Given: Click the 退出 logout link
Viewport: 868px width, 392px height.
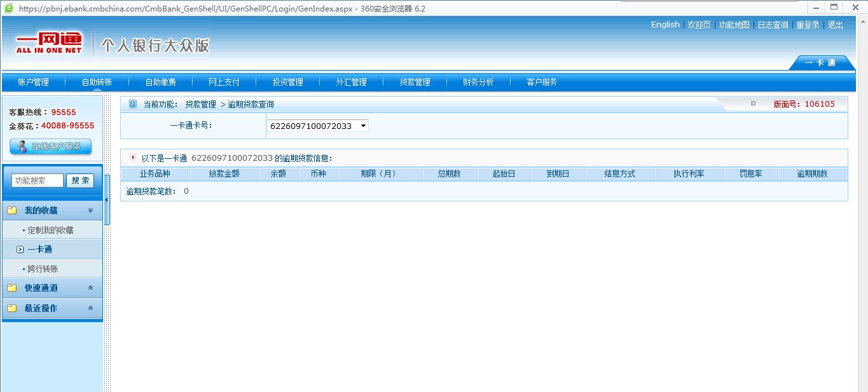Looking at the screenshot, I should pyautogui.click(x=835, y=25).
